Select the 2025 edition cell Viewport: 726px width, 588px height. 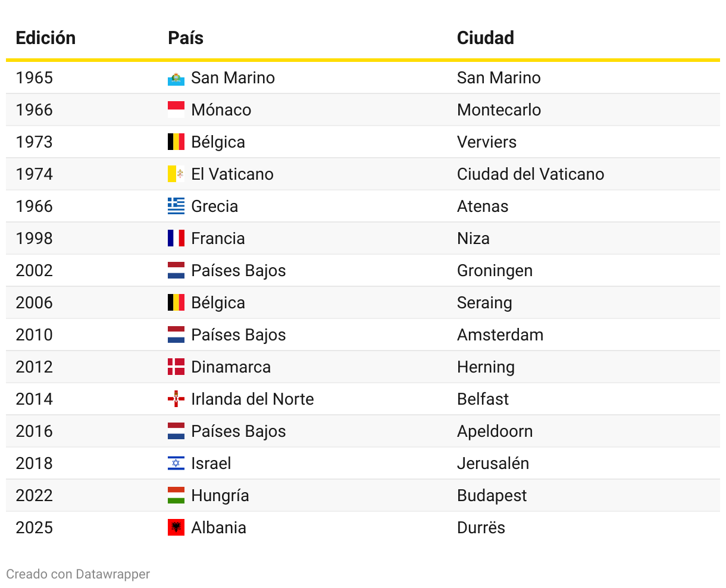pos(35,528)
